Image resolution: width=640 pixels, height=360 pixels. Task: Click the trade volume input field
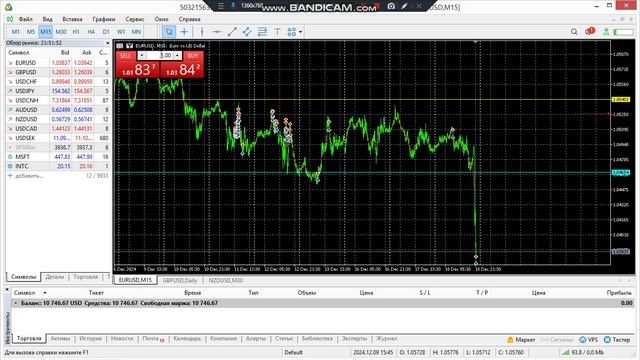click(160, 55)
